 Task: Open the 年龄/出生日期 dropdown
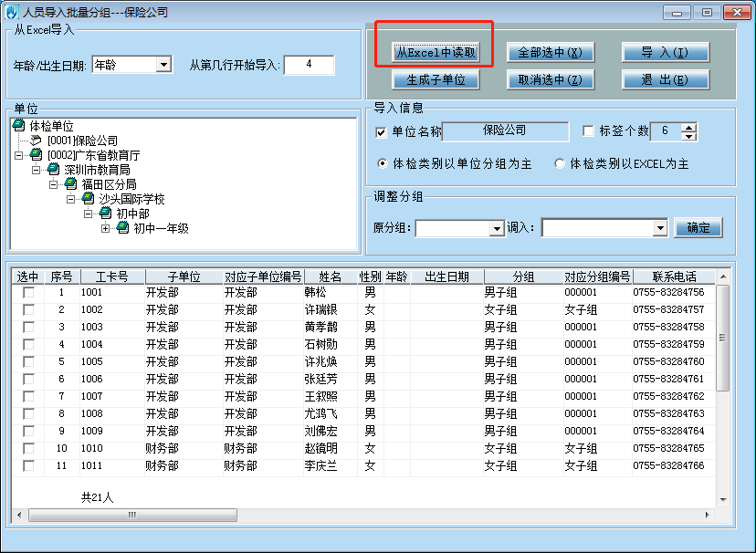164,65
